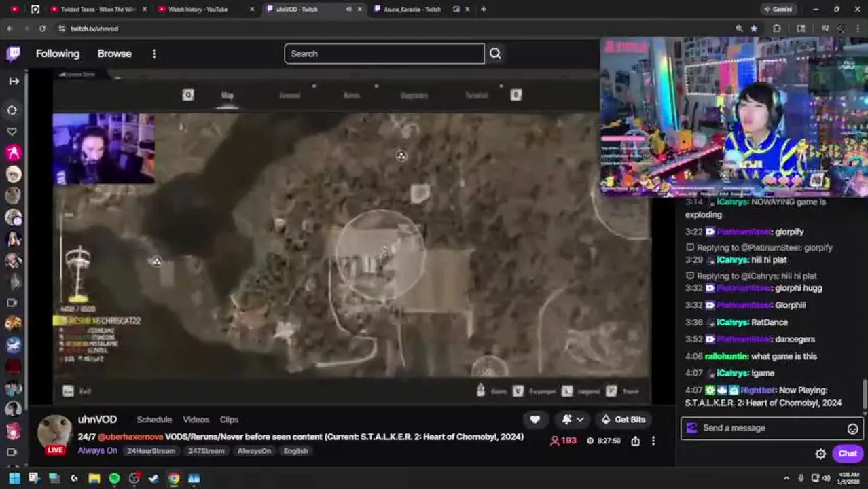Open File Explorer from the taskbar

(x=94, y=478)
